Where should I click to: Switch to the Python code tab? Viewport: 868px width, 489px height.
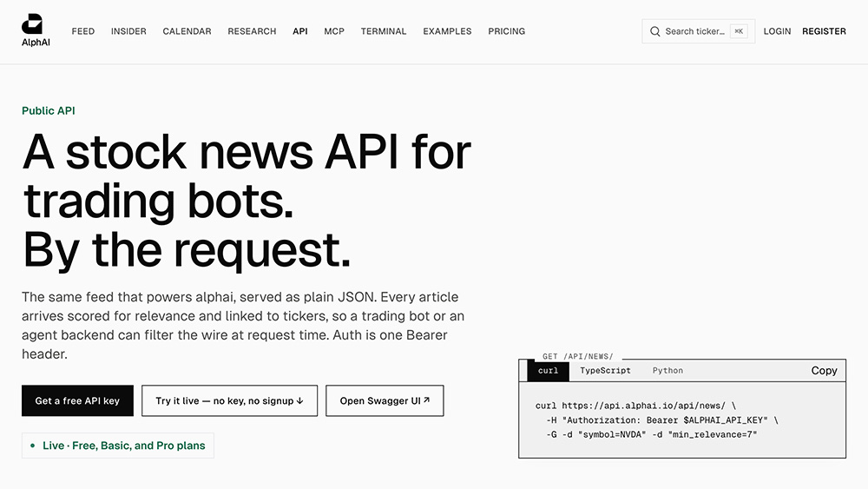[667, 371]
